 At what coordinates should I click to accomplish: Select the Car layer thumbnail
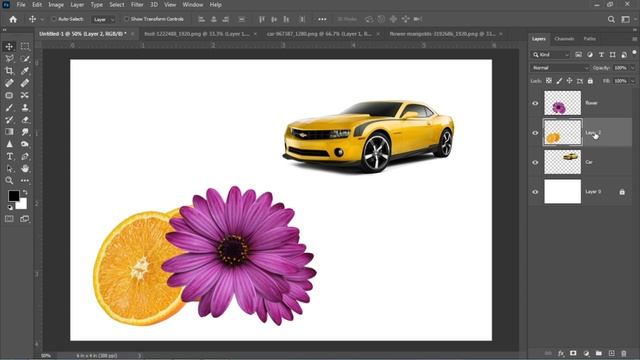(x=562, y=162)
